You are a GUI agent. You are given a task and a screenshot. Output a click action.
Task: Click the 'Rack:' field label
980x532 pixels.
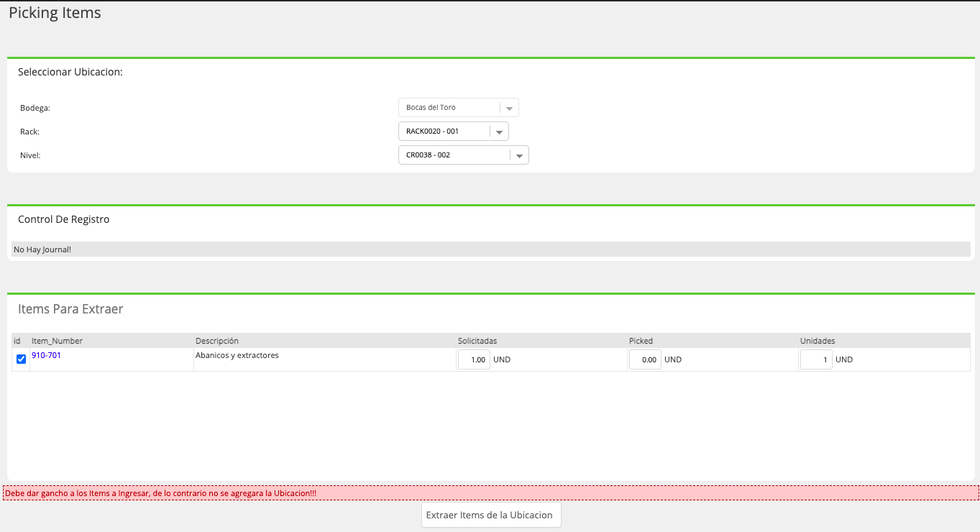pos(29,132)
